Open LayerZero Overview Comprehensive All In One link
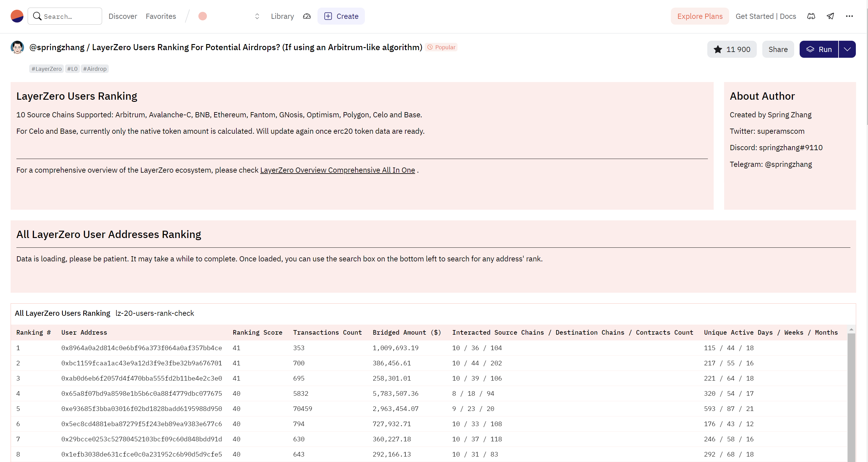 pyautogui.click(x=337, y=170)
